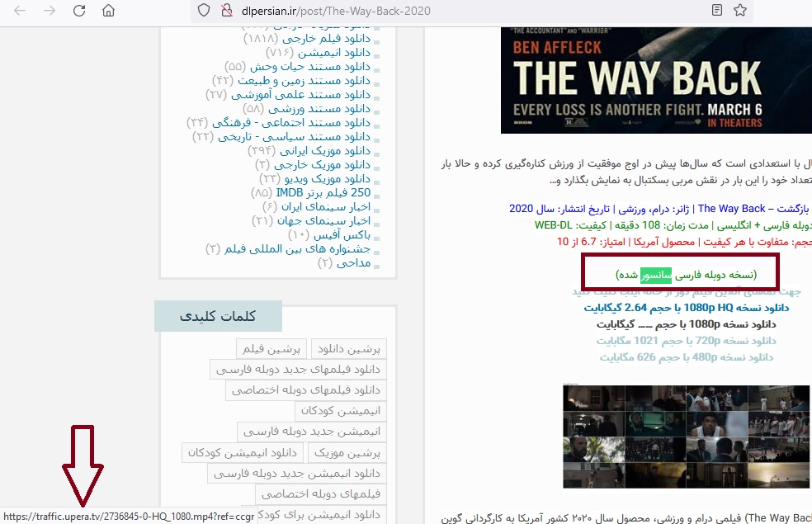The image size is (812, 524).
Task: Click tag دانلود فیلمهای دوبله اختصاصی
Action: tap(306, 390)
